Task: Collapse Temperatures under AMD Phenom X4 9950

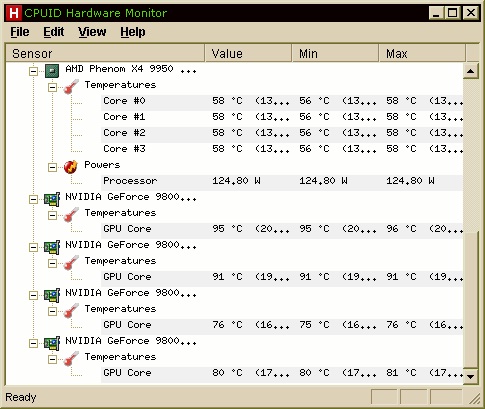Action: point(52,87)
